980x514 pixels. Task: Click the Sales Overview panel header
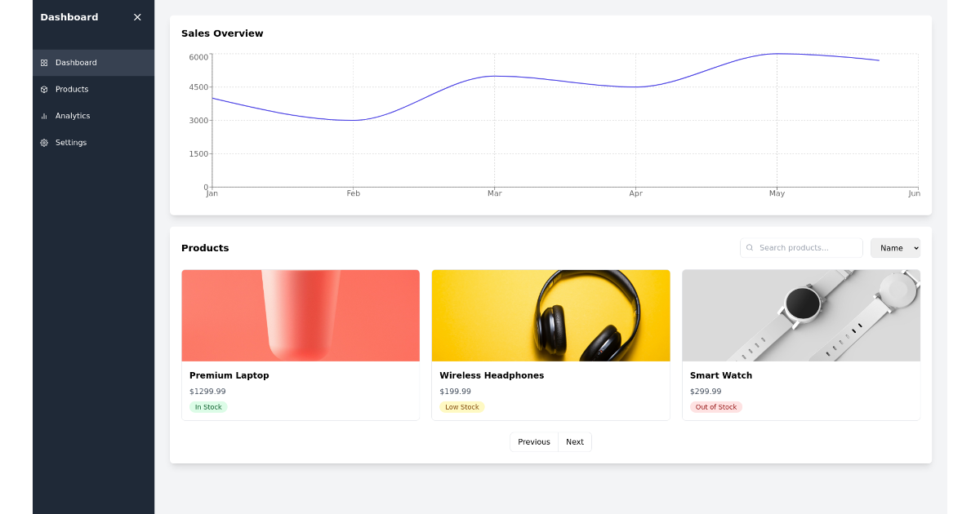click(x=221, y=33)
